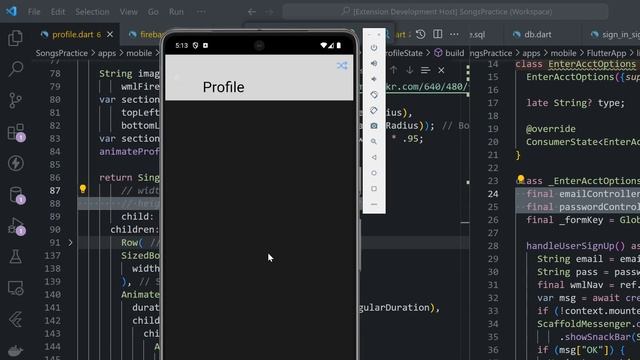
Task: Open the Extensions view
Action: coord(16,132)
